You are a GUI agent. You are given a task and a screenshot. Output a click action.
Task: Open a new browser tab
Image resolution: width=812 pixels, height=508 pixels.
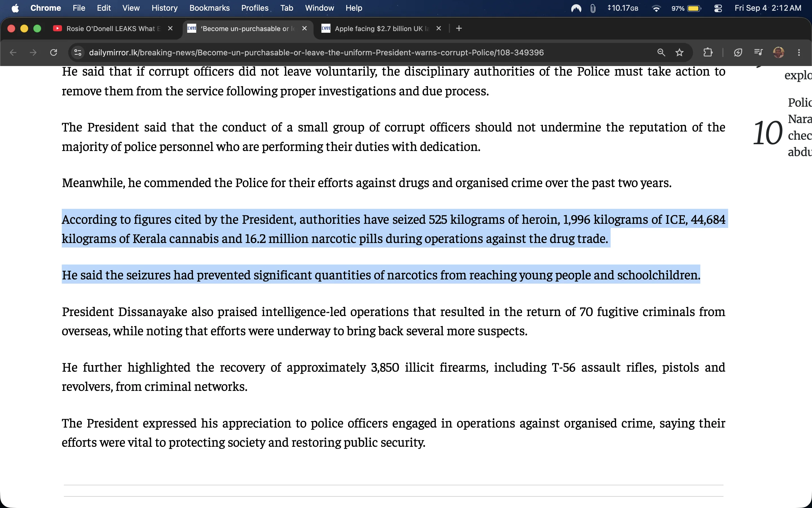459,29
